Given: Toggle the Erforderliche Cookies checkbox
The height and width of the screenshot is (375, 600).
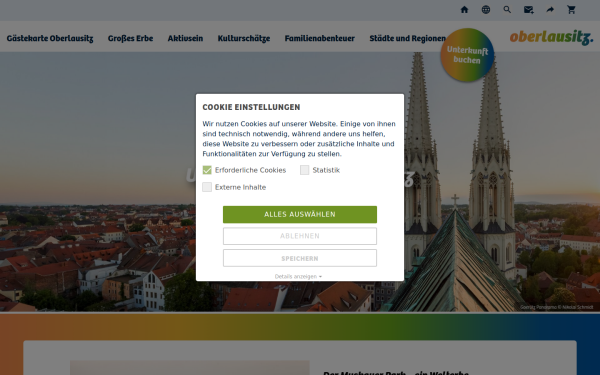Looking at the screenshot, I should click(207, 170).
